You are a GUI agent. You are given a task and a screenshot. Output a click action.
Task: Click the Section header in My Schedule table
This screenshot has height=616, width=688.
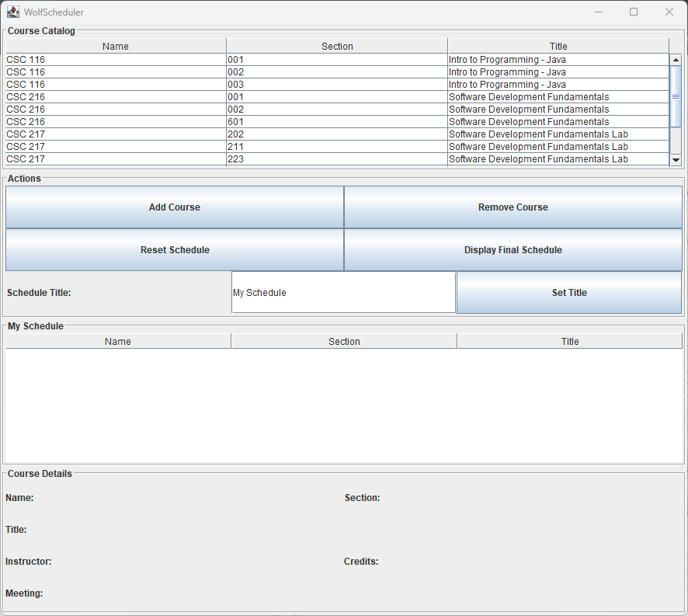click(x=344, y=341)
